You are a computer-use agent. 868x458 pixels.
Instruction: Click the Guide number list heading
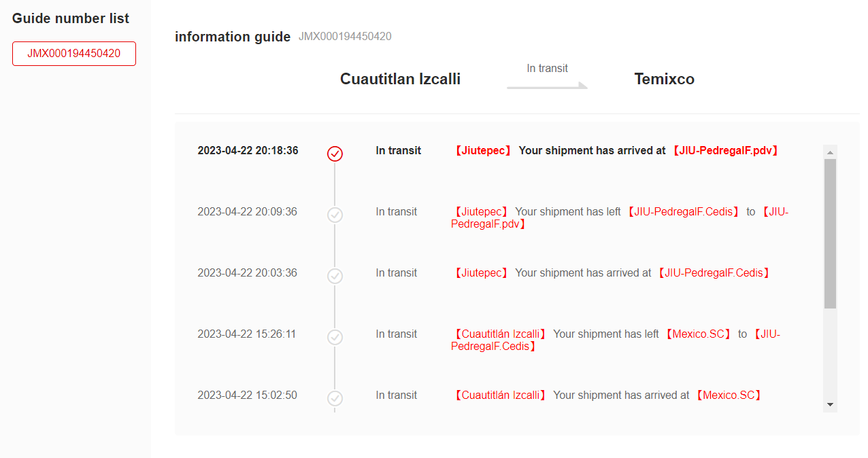click(x=71, y=18)
